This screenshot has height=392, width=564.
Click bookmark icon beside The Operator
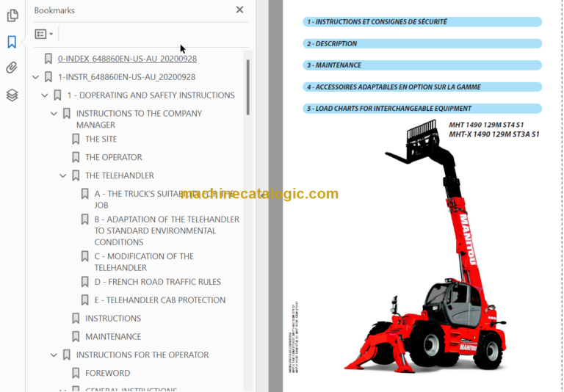click(x=76, y=158)
